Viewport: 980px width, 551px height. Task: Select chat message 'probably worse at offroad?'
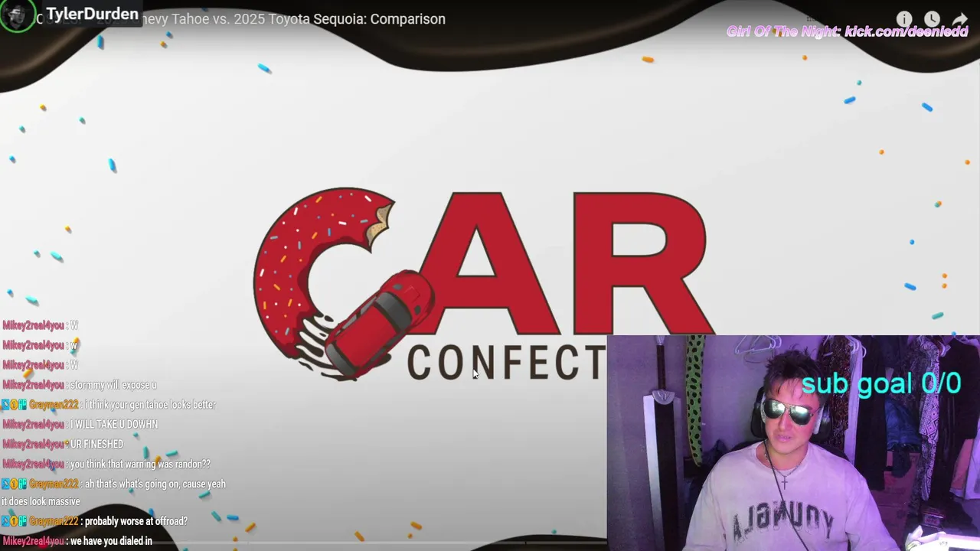point(136,522)
